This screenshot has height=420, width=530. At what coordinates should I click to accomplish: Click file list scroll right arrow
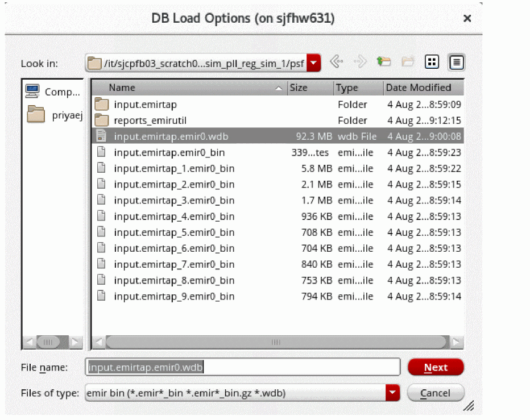(456, 342)
